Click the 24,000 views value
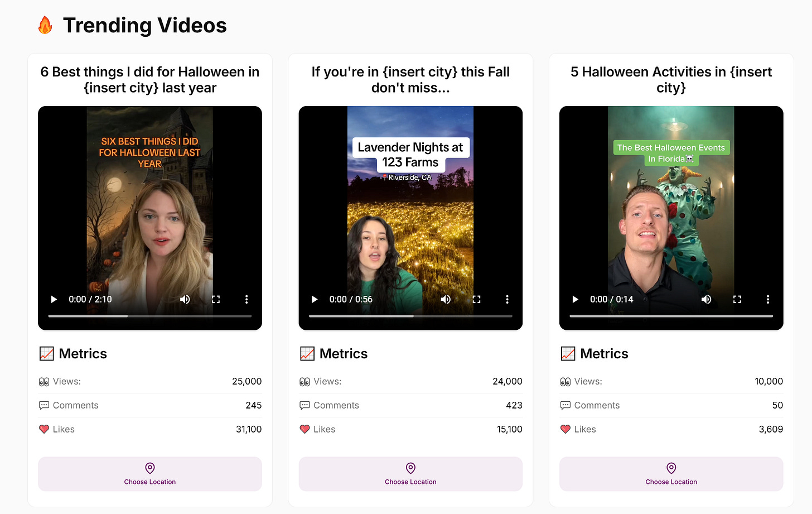The height and width of the screenshot is (514, 812). (x=507, y=382)
